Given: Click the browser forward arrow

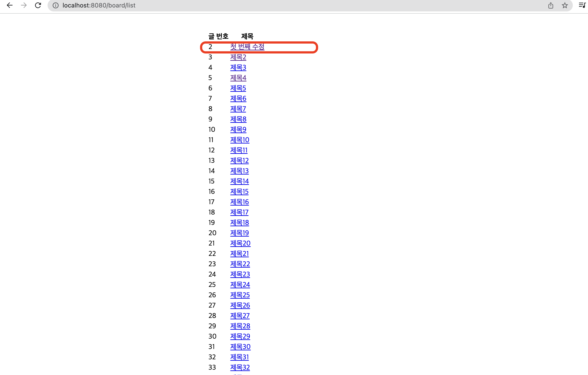Looking at the screenshot, I should tap(24, 5).
